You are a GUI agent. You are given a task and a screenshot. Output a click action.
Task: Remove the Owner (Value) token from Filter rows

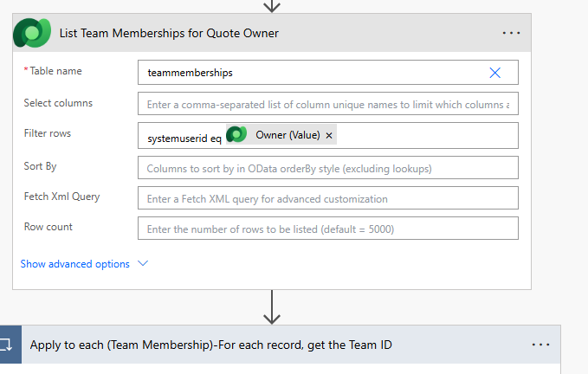pos(329,136)
